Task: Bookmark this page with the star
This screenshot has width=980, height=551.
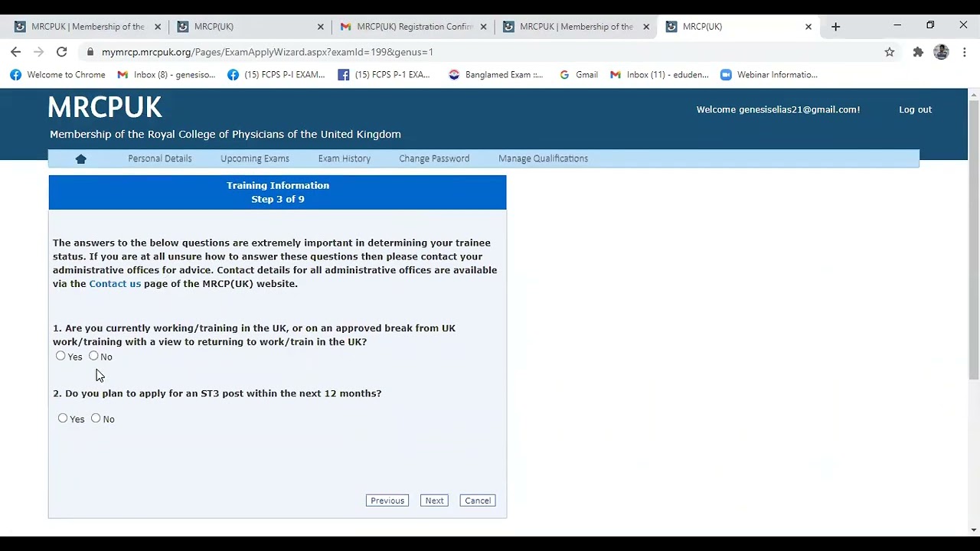Action: (890, 52)
